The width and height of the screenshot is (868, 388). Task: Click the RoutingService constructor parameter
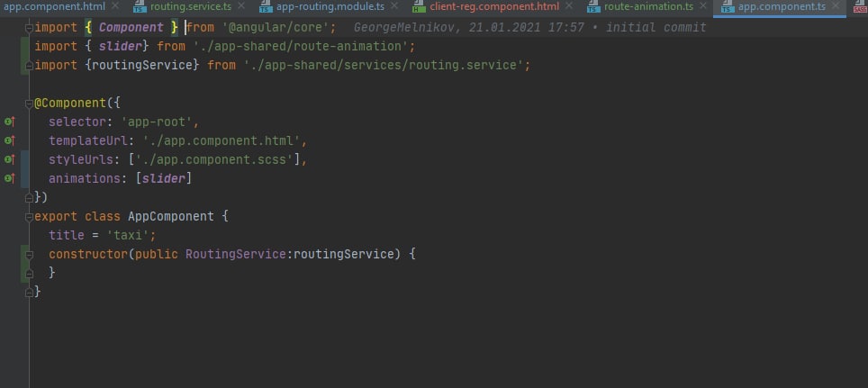(x=235, y=254)
